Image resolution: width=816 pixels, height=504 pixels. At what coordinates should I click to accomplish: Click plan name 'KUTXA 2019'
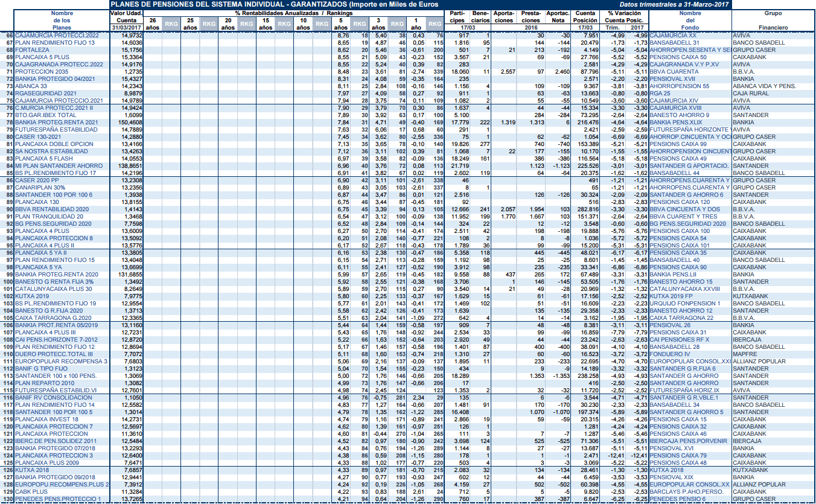coord(31,296)
